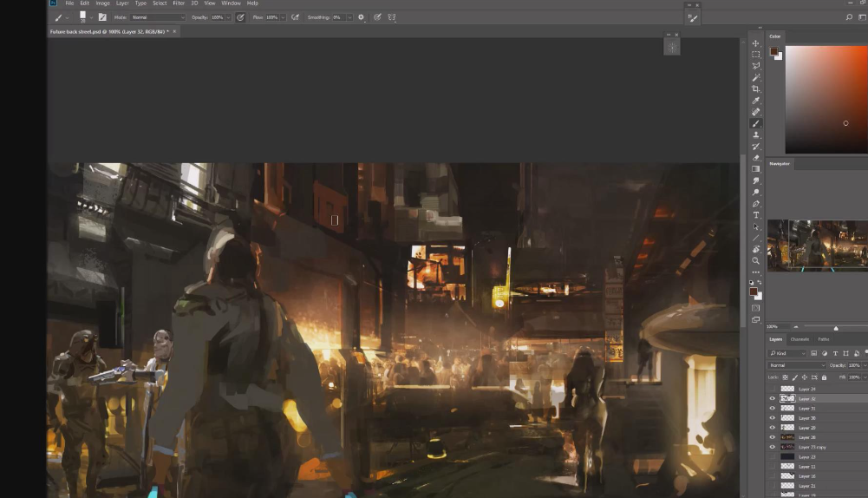Click the Search magnifier in options bar
Image resolution: width=868 pixels, height=498 pixels.
click(849, 17)
